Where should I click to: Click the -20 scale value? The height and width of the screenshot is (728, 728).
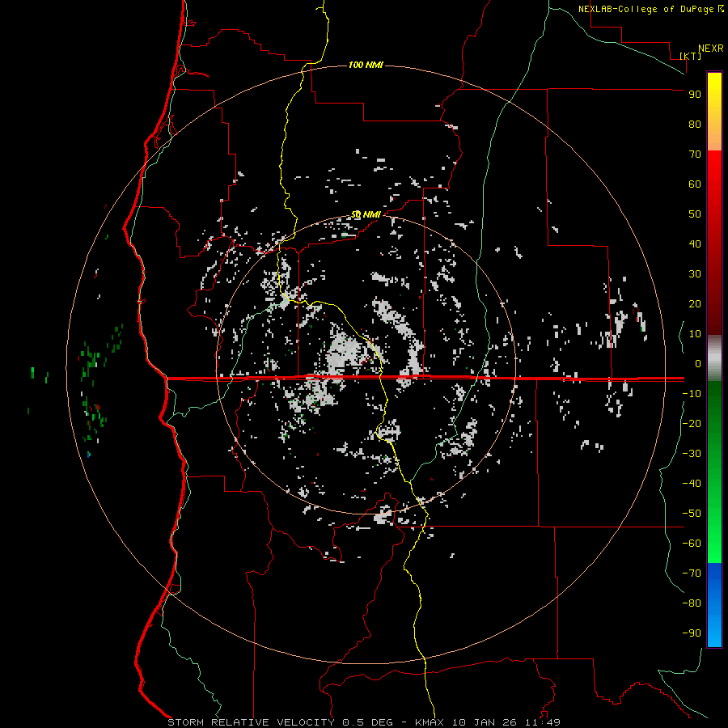692,423
